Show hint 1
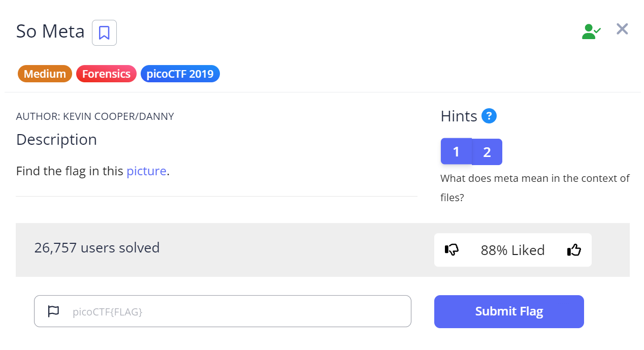 (456, 151)
